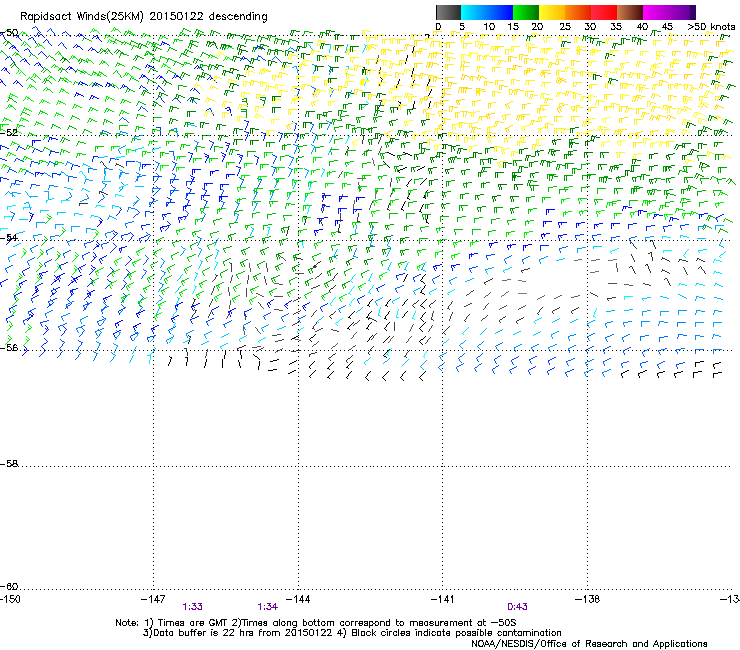The image size is (740, 650).
Task: Click the cyan-blue 5-15 knots legend band
Action: pyautogui.click(x=487, y=12)
